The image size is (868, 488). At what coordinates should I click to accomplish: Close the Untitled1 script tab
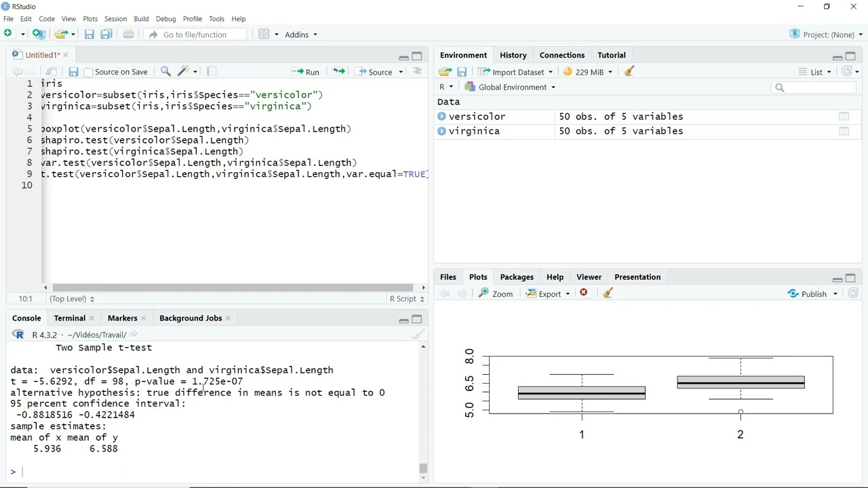point(66,55)
